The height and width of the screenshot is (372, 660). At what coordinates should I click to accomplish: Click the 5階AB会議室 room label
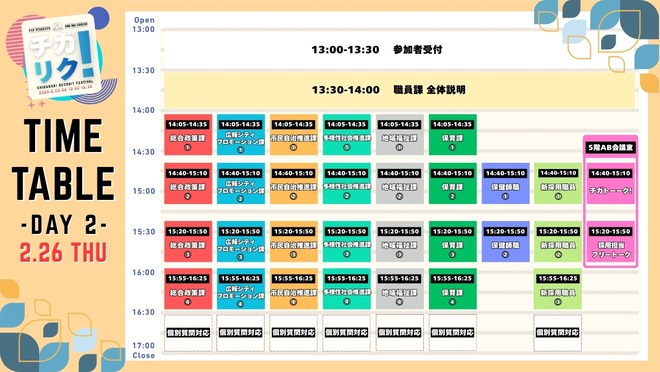click(x=610, y=147)
